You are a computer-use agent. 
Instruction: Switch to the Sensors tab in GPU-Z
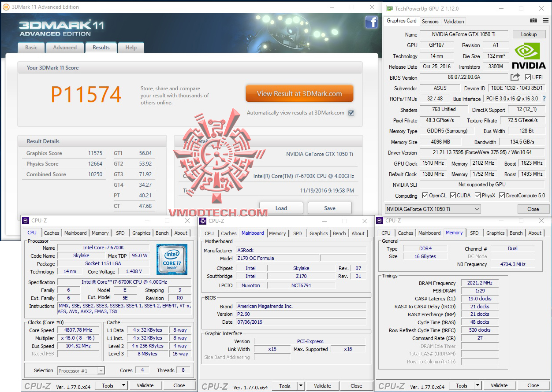coord(430,21)
